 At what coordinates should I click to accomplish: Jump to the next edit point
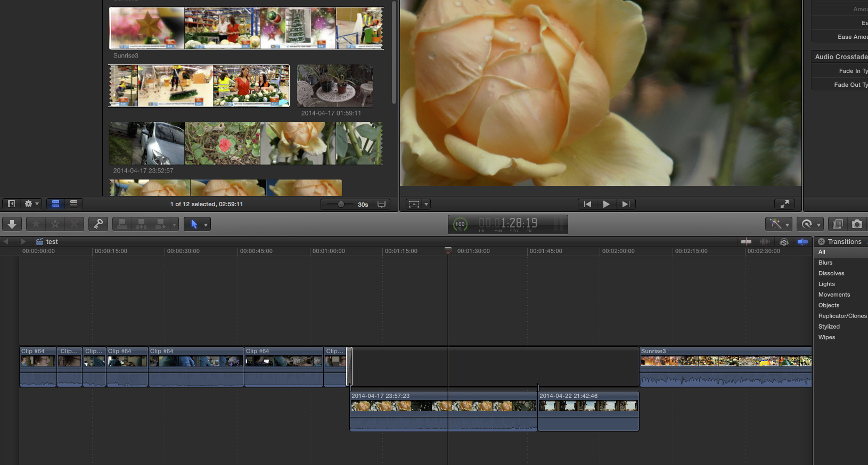pos(626,204)
